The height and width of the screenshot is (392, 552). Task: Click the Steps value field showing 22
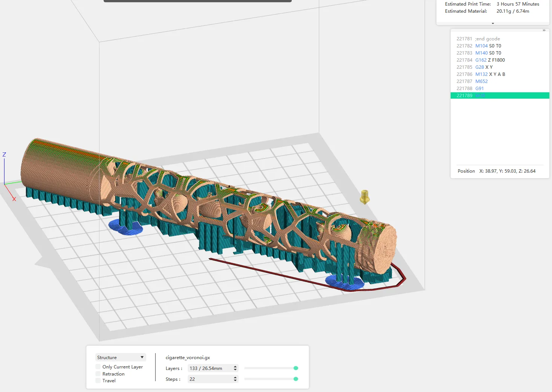click(209, 379)
